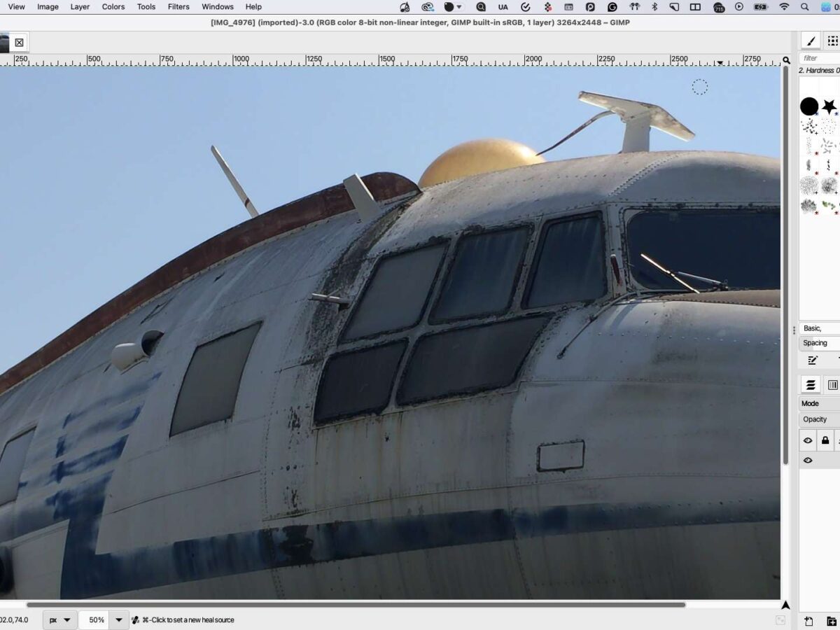Open the Filters menu
Viewport: 840px width, 630px height.
pyautogui.click(x=178, y=7)
